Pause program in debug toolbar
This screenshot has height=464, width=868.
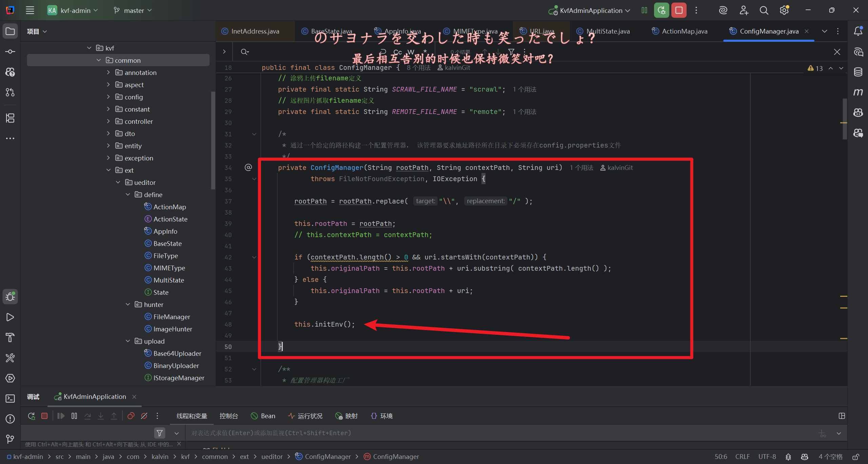[74, 416]
